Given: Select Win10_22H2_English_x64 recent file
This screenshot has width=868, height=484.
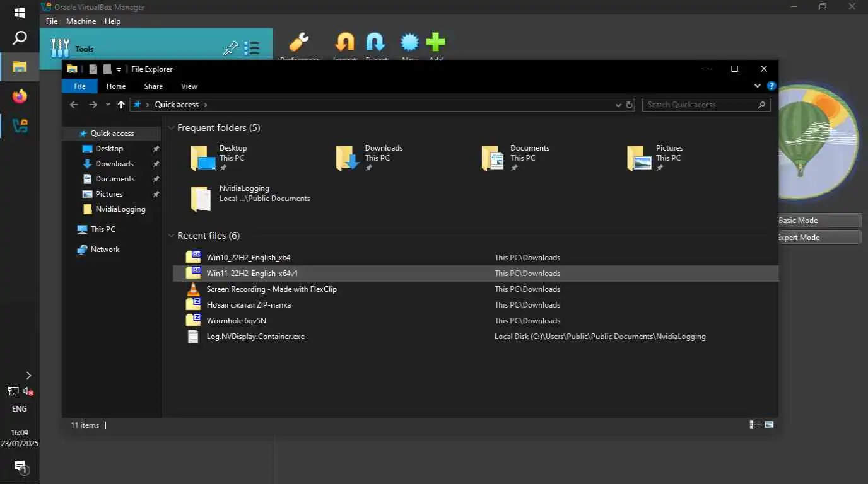Looking at the screenshot, I should (476, 258).
